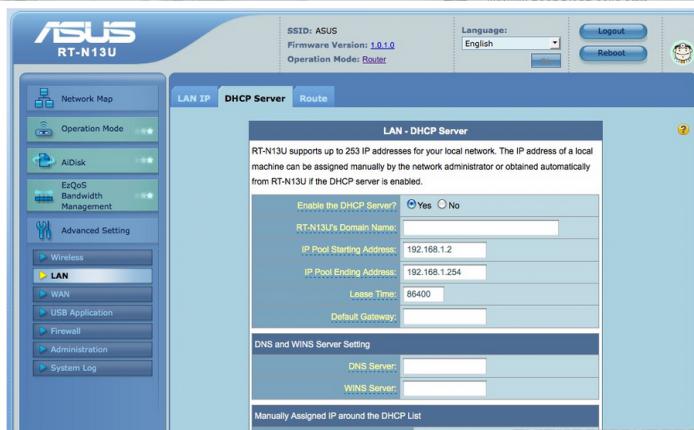Click the arrow icon beside System Log
694x430 pixels.
[x=43, y=368]
